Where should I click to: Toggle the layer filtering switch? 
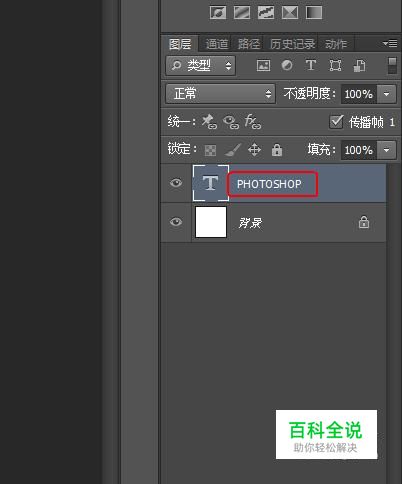[x=392, y=65]
